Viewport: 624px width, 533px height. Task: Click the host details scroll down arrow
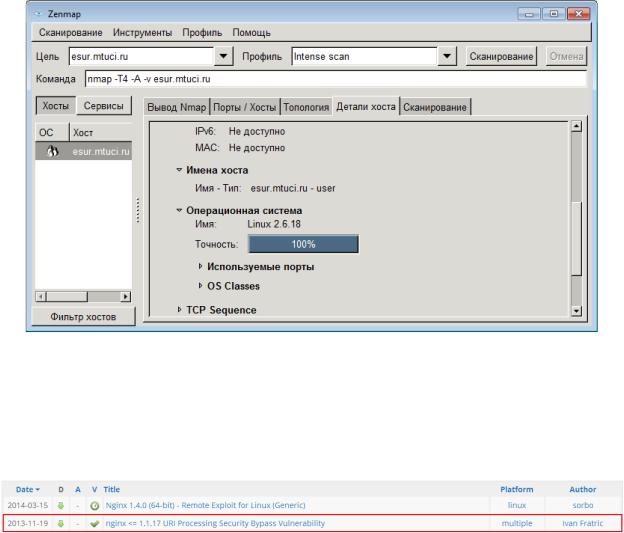576,310
